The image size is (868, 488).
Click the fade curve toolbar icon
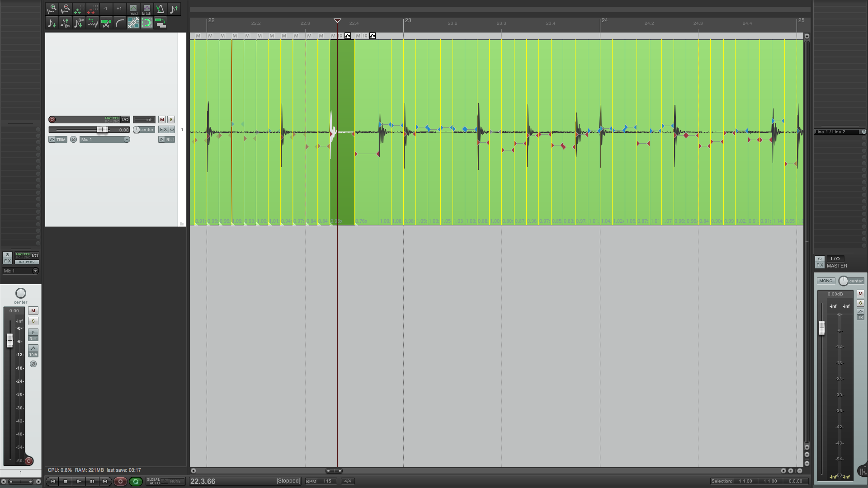point(120,23)
